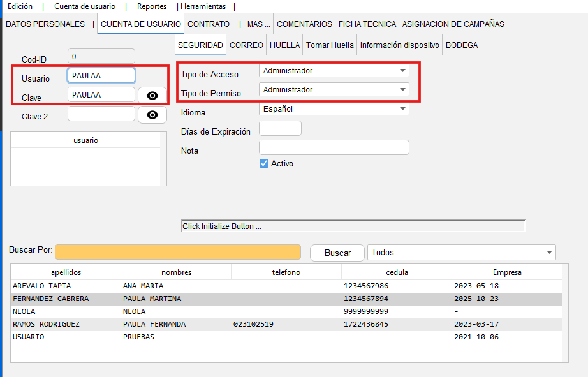The width and height of the screenshot is (588, 377).
Task: Focus the Días de Expiración field
Action: [x=280, y=128]
